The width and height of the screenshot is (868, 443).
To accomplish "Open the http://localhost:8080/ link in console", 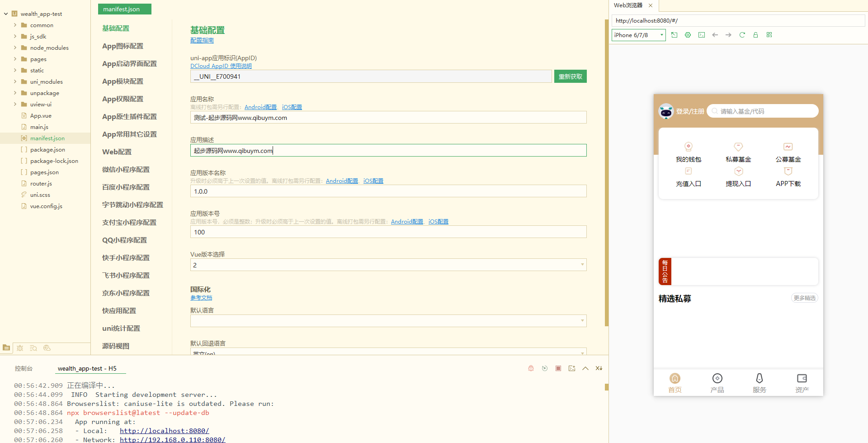I will pos(164,431).
